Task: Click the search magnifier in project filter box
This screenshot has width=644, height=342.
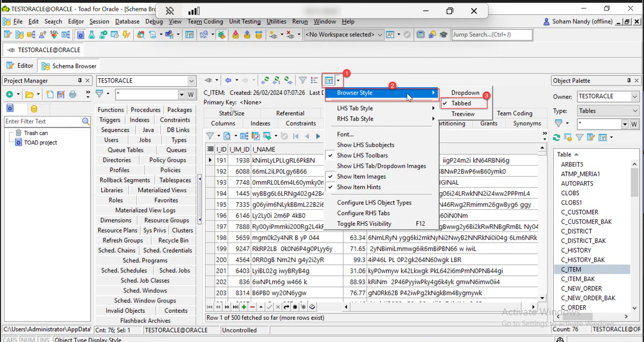Action: (x=86, y=121)
